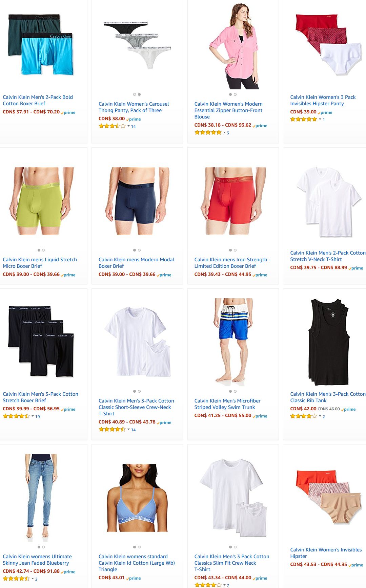Click star rating of 3-Pack Cotton Stretch Boxer Brief

(x=16, y=416)
